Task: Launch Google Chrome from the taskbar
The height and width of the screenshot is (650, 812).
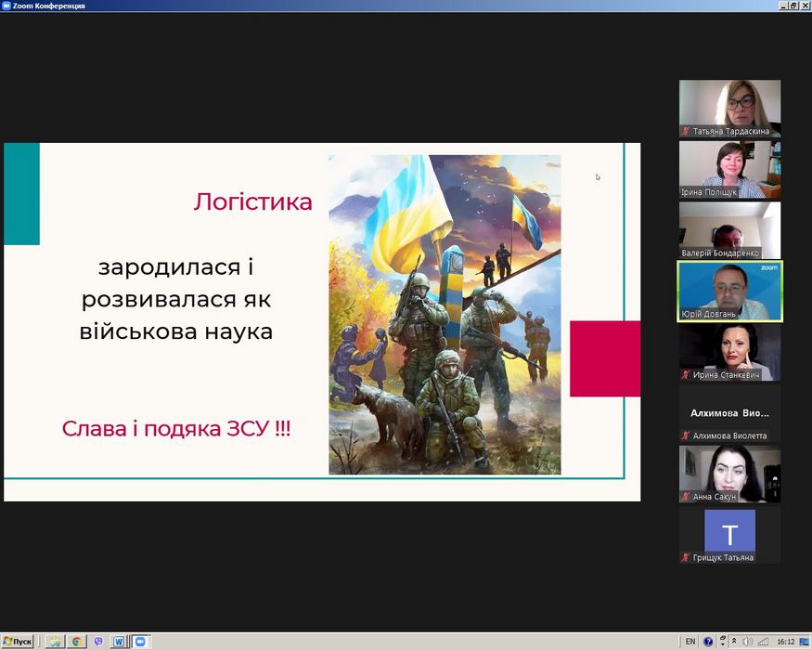Action: [77, 642]
